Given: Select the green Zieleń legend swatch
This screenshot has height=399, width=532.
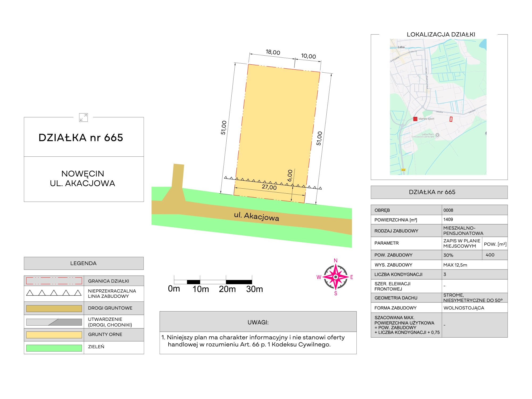Looking at the screenshot, I should [54, 348].
